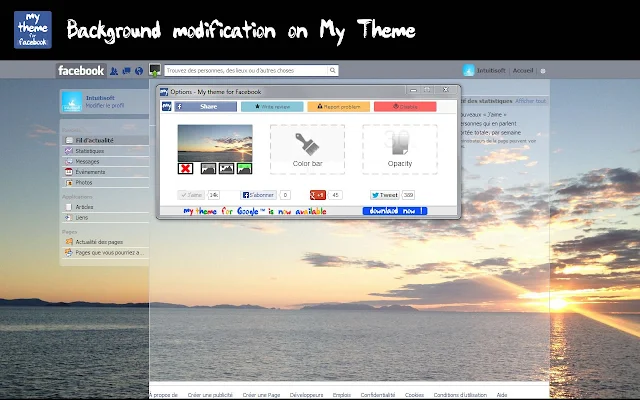Click the Share on Facebook button
The width and height of the screenshot is (640, 400).
[206, 107]
